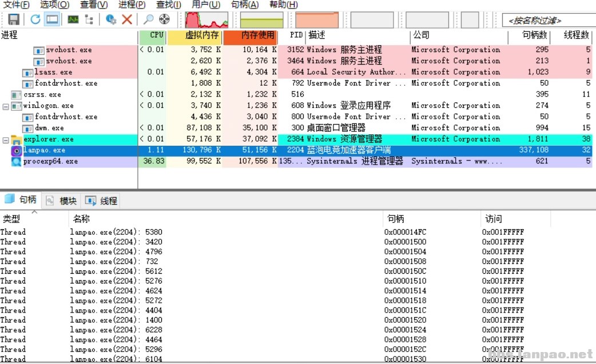Open the 查找(I) menu

(169, 5)
